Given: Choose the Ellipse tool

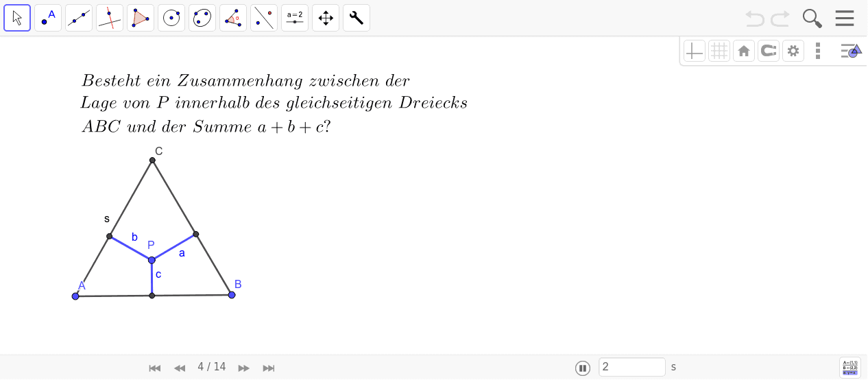Looking at the screenshot, I should (x=202, y=18).
